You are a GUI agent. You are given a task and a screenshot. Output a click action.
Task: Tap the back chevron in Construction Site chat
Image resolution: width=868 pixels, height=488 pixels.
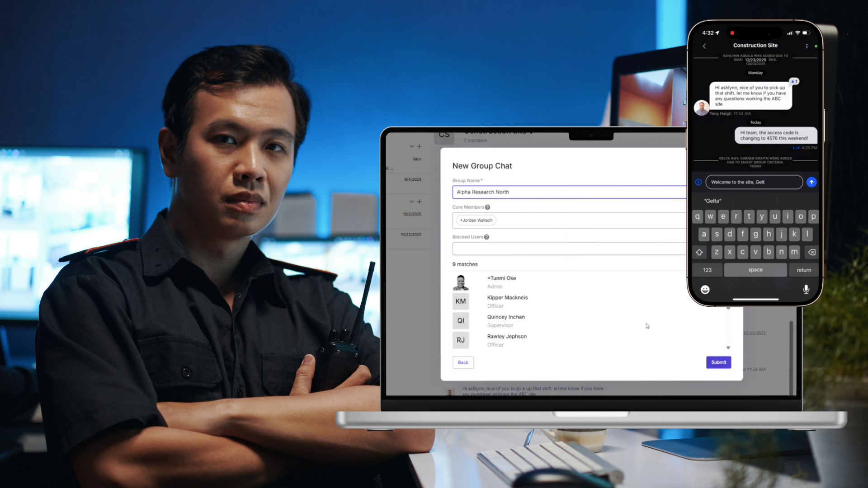pos(704,46)
